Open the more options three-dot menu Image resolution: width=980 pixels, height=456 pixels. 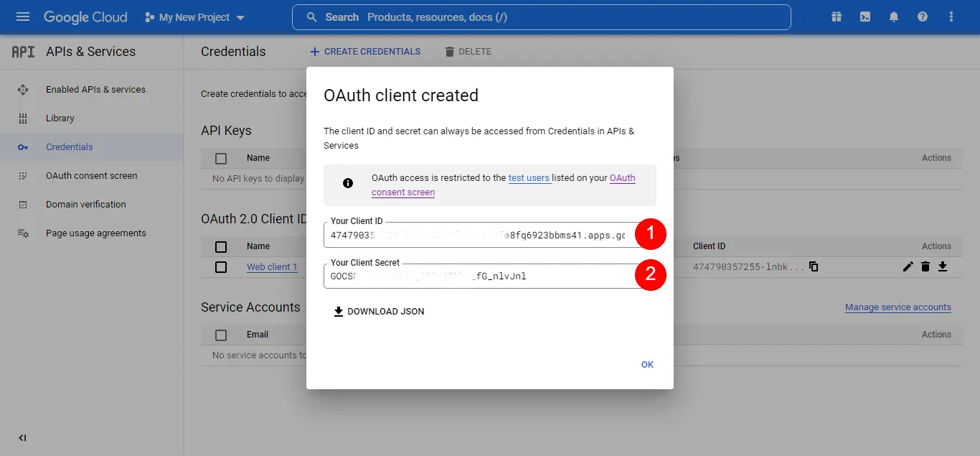click(951, 15)
